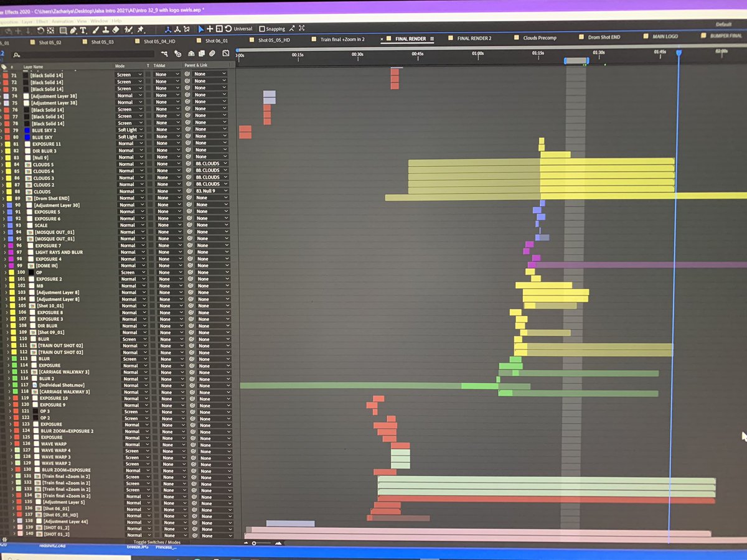This screenshot has width=747, height=560.
Task: Toggle the Draft 3D icon
Action: (x=178, y=54)
